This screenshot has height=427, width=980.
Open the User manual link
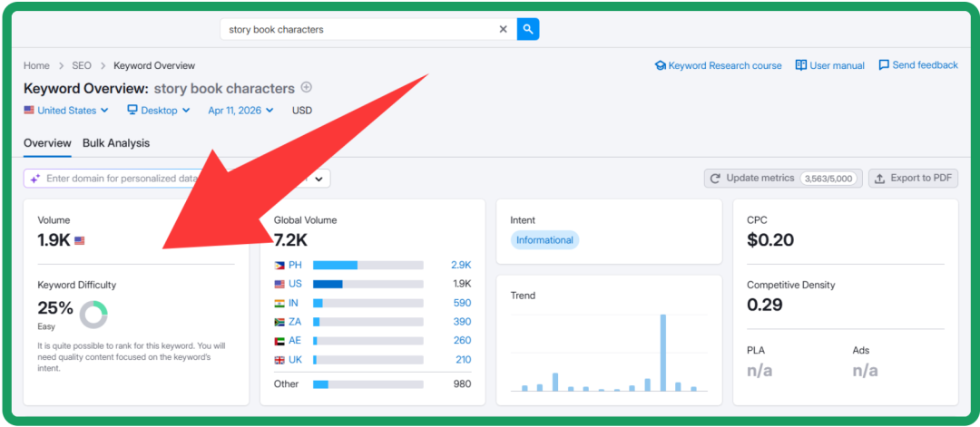tap(830, 65)
